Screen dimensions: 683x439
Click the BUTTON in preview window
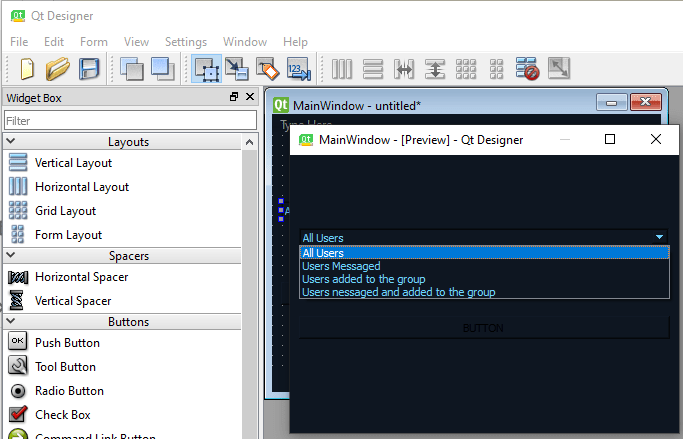pyautogui.click(x=484, y=328)
